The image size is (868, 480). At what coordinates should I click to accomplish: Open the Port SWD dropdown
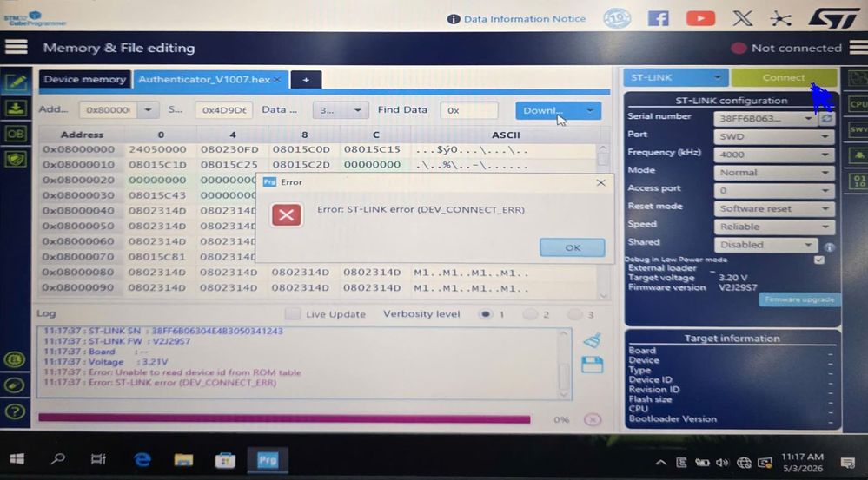[x=773, y=136]
